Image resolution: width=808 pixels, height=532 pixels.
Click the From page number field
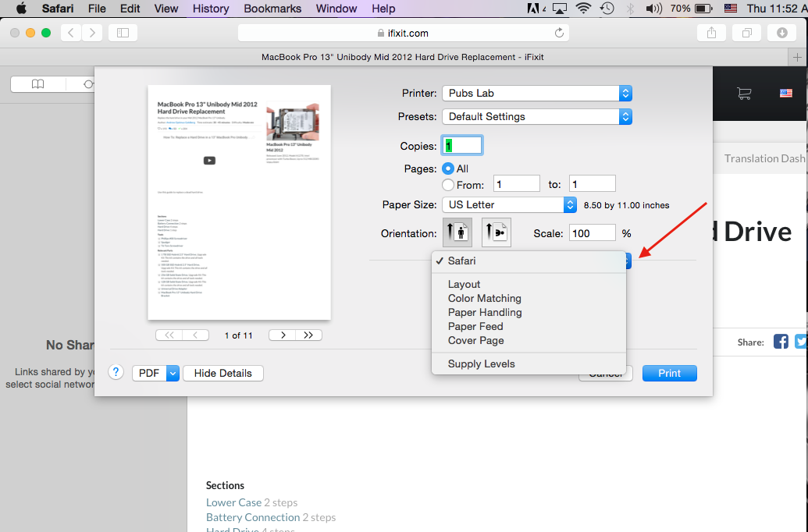point(516,184)
